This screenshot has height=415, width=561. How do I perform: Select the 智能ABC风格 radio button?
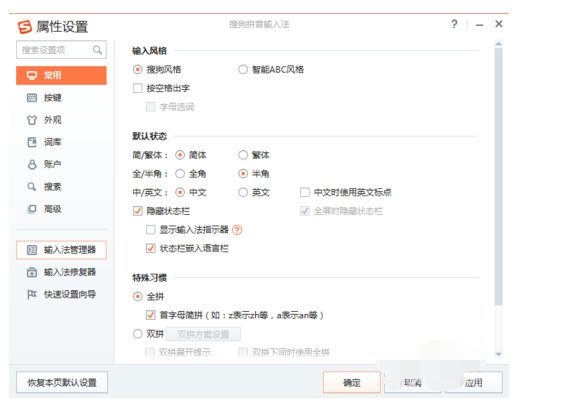pyautogui.click(x=243, y=69)
